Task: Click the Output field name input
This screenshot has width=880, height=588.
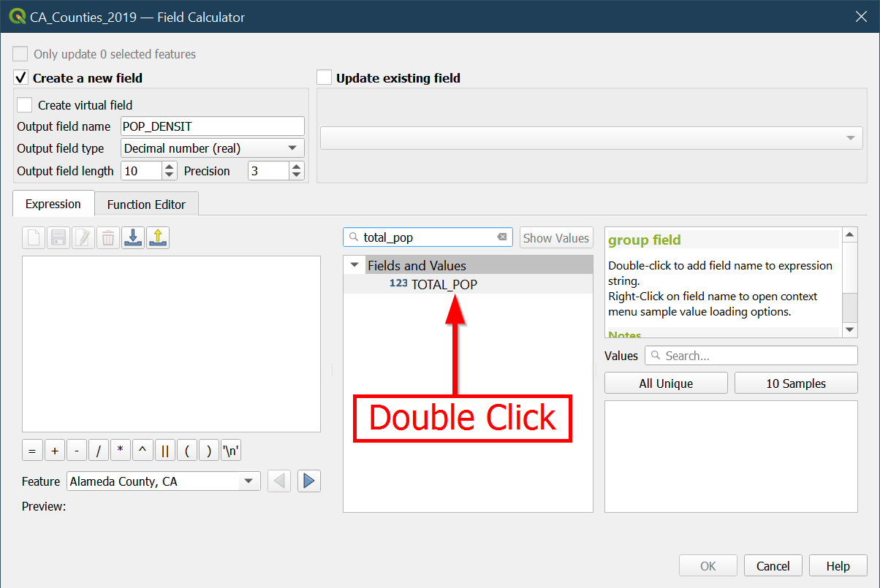Action: click(212, 126)
